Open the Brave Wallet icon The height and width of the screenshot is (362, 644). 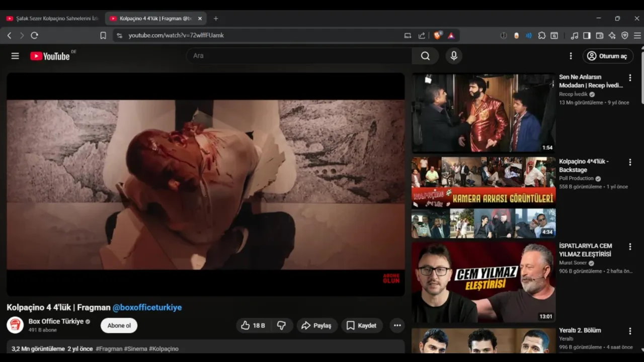(600, 35)
